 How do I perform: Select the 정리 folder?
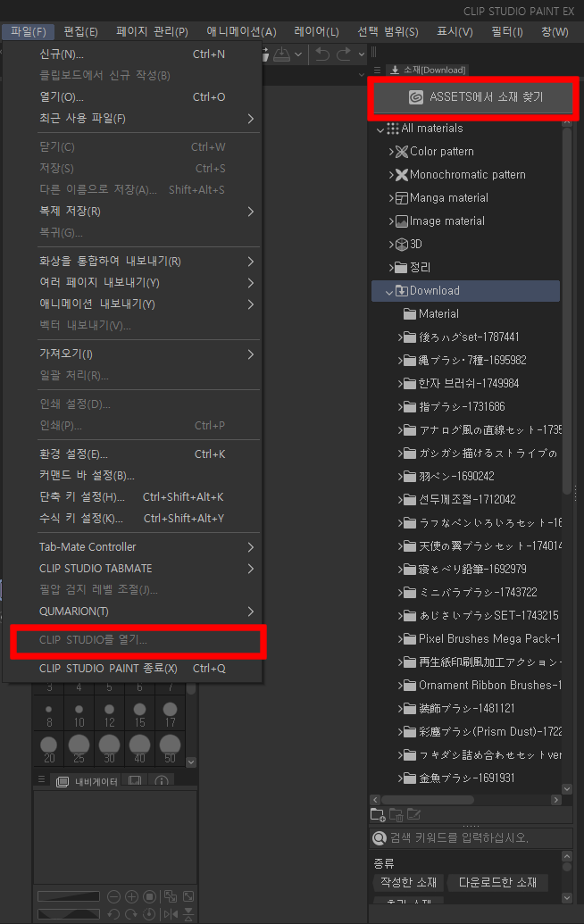(420, 268)
